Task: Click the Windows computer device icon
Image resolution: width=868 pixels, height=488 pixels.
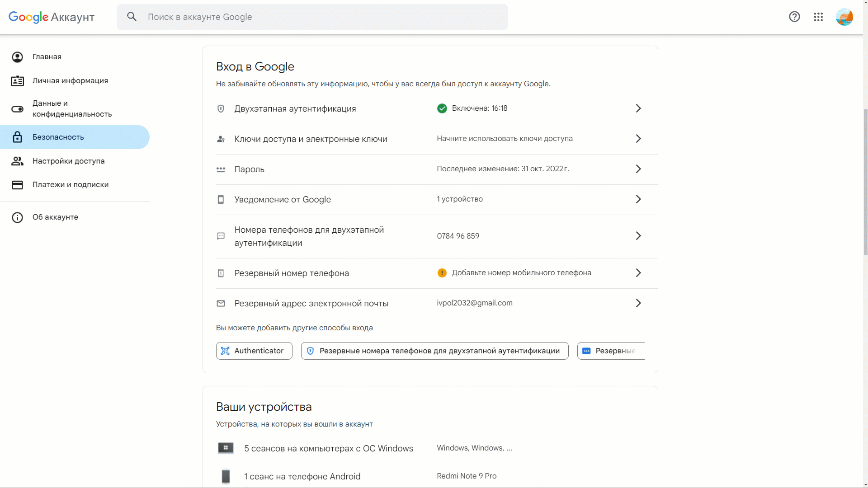Action: tap(226, 448)
